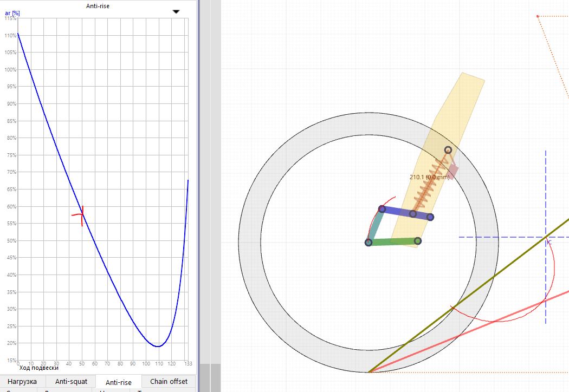Click the red cross marker on curve
The height and width of the screenshot is (392, 569).
[82, 214]
